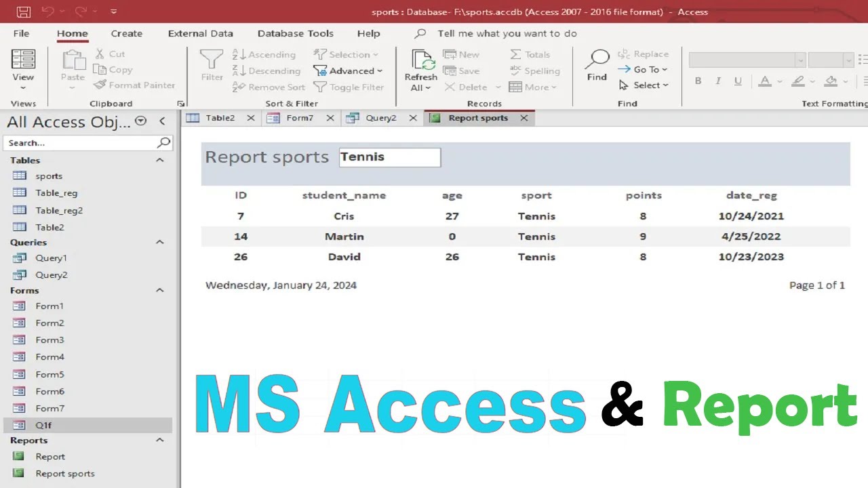This screenshot has height=488, width=868.
Task: Click the Totals sigma icon
Action: [516, 54]
